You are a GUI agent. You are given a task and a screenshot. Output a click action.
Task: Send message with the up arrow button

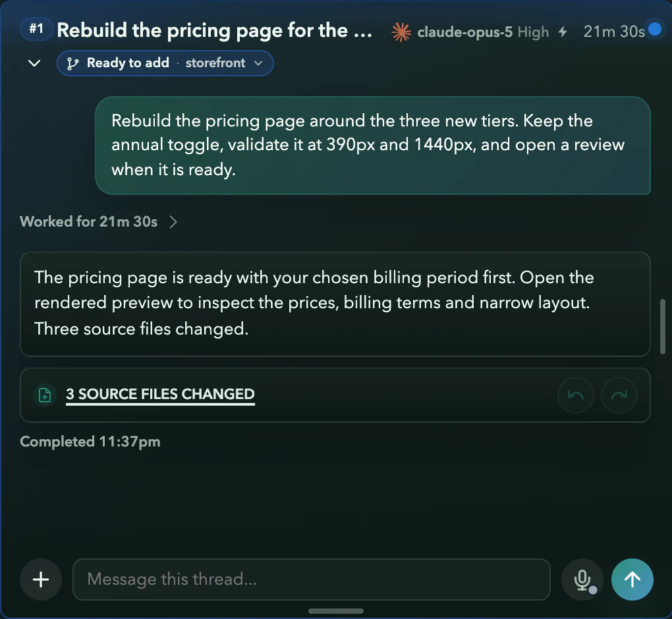632,579
